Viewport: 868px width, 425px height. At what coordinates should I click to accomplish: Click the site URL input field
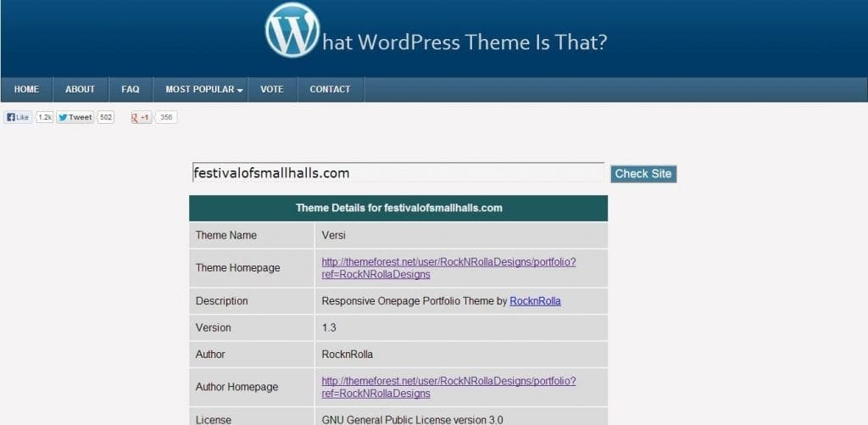point(398,173)
